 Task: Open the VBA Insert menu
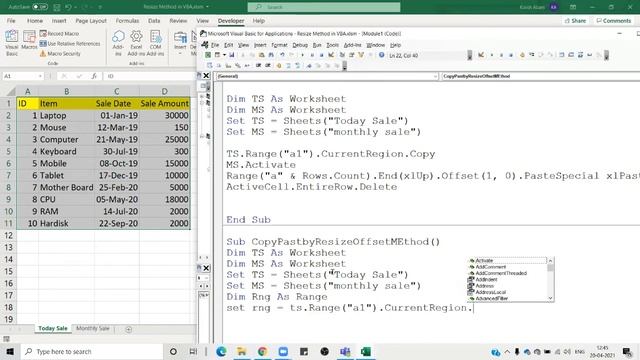pyautogui.click(x=260, y=45)
